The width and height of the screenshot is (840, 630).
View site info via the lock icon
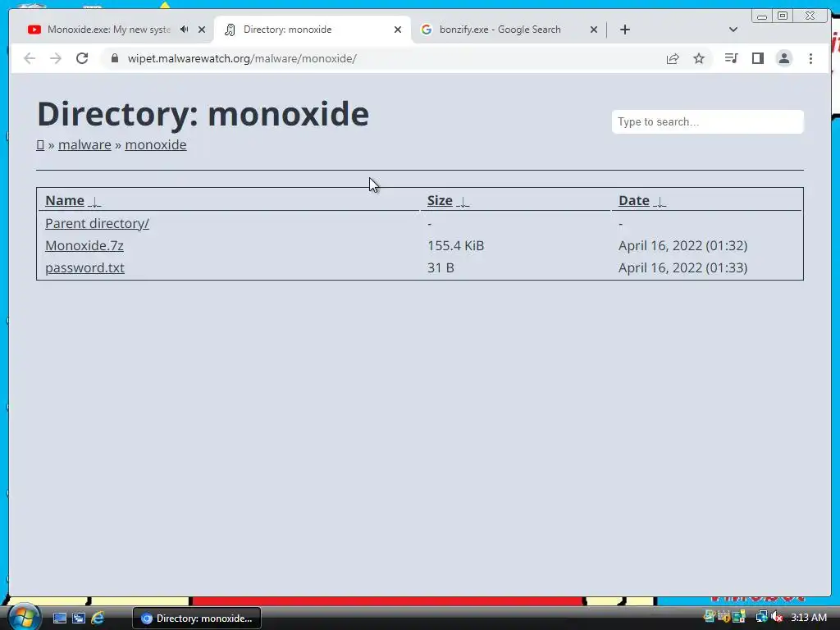[x=115, y=58]
